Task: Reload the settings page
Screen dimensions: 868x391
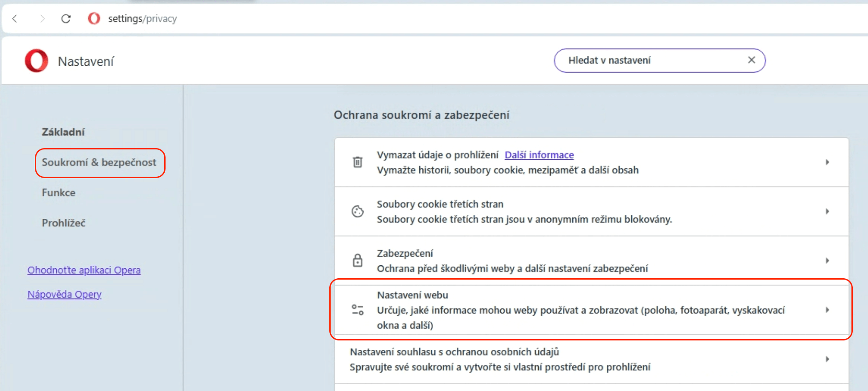Action: 66,18
